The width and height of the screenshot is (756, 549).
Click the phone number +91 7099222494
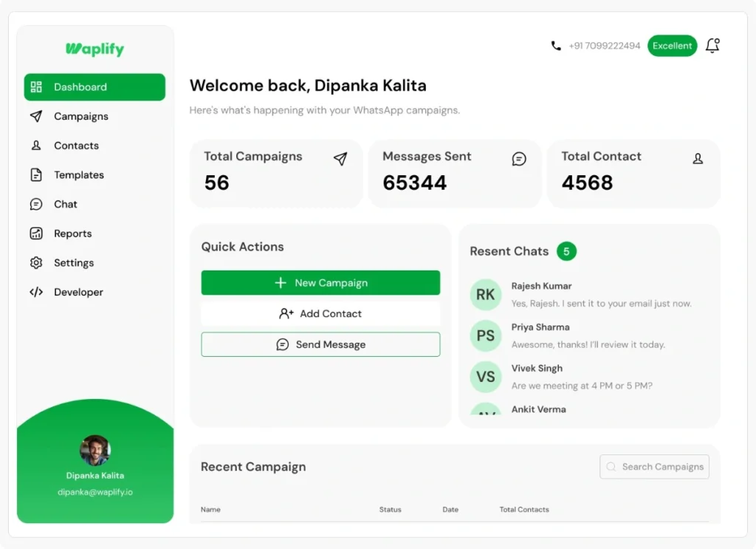click(x=605, y=46)
